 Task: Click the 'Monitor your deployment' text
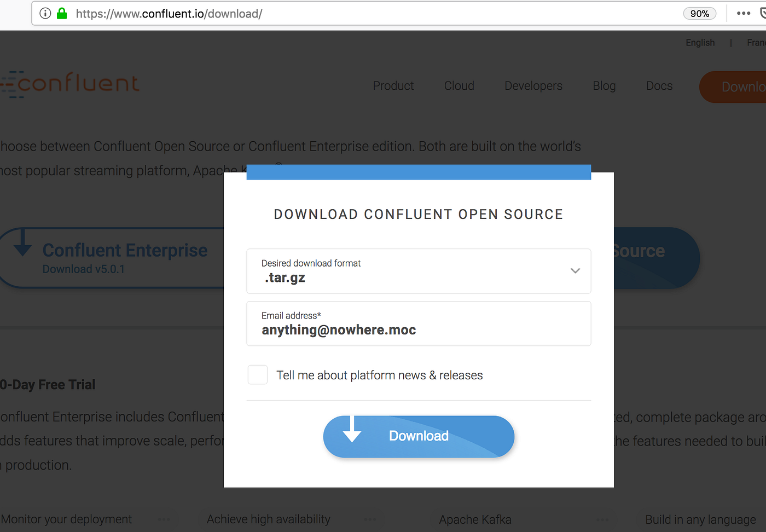coord(66,519)
